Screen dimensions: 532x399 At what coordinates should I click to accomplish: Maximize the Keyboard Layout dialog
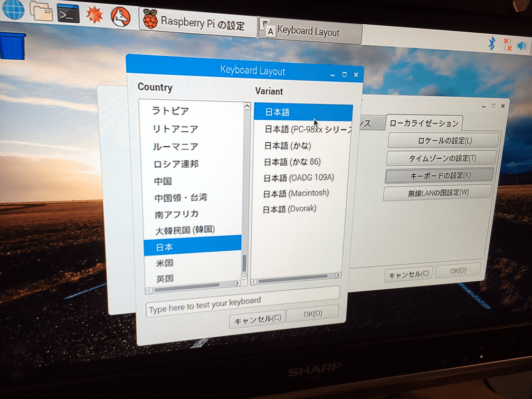344,74
